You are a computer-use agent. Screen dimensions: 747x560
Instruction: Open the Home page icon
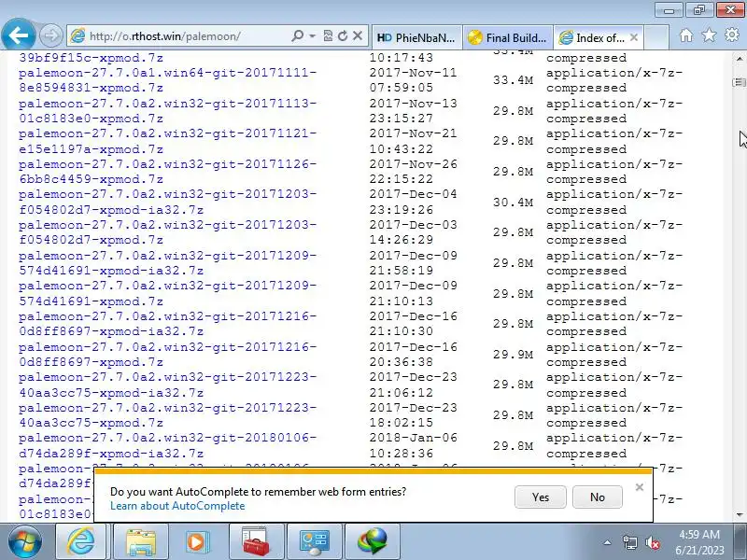point(686,35)
